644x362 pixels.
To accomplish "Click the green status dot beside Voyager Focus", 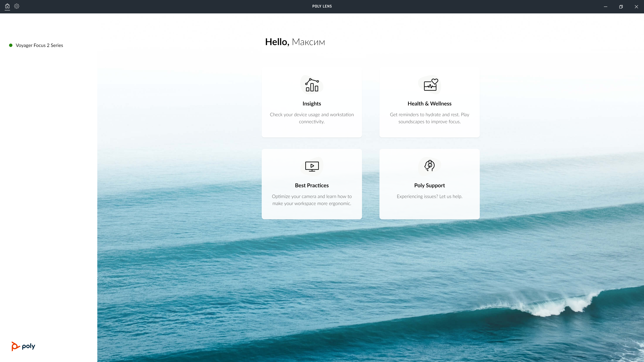I will pos(11,45).
